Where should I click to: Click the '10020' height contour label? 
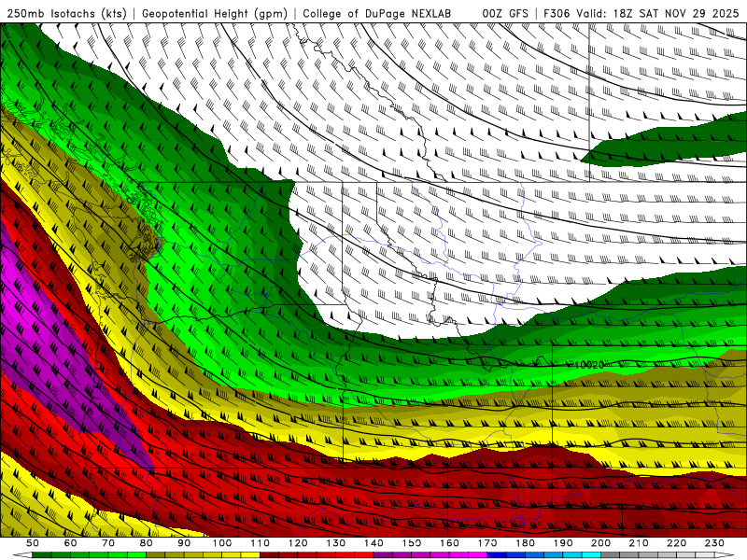(x=589, y=365)
